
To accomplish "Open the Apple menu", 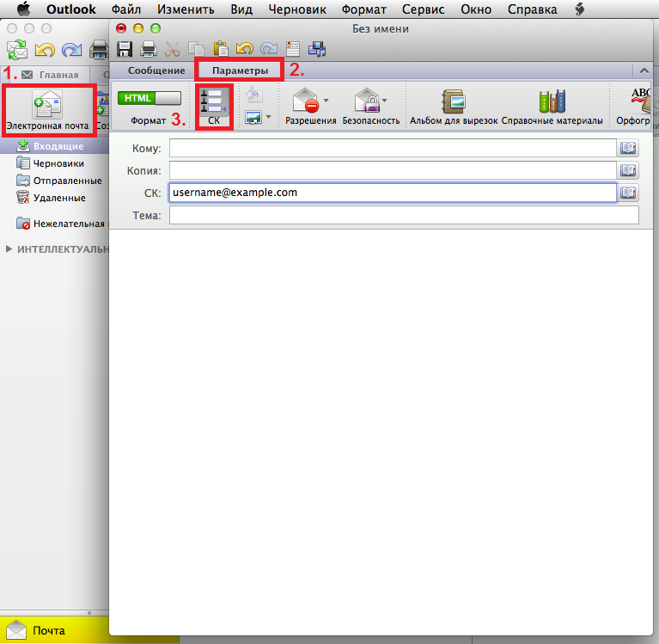I will [x=23, y=9].
